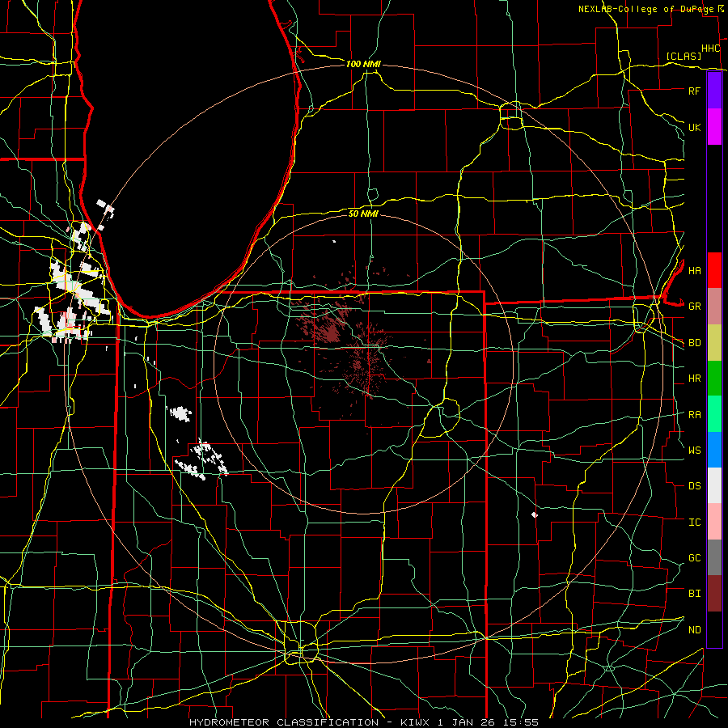Image resolution: width=728 pixels, height=728 pixels.
Task: Click the BD legend label
Action: [694, 343]
